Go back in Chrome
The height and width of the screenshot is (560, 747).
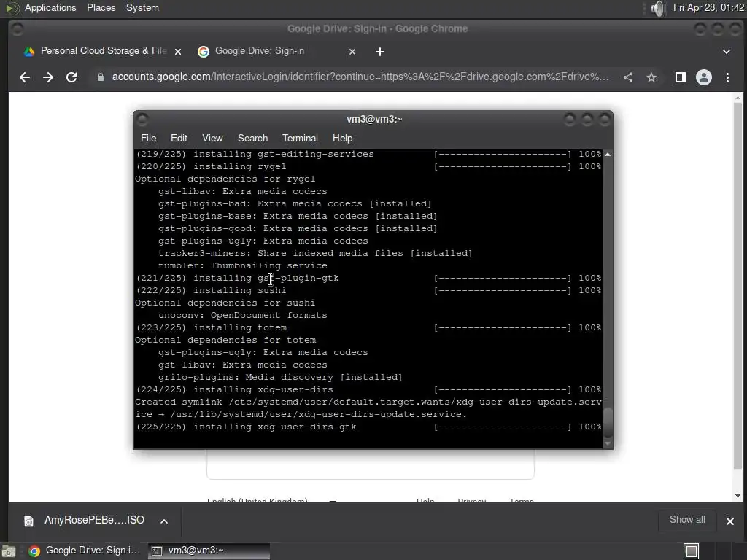click(x=25, y=77)
